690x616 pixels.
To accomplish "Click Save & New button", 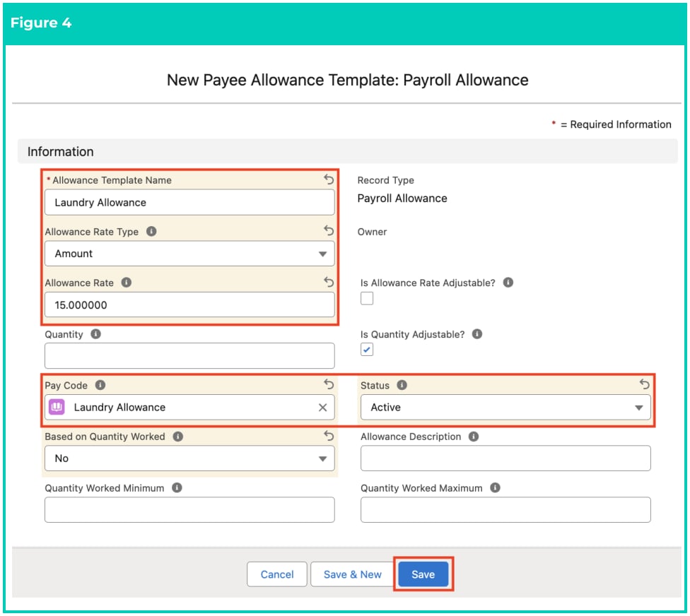I will point(353,574).
